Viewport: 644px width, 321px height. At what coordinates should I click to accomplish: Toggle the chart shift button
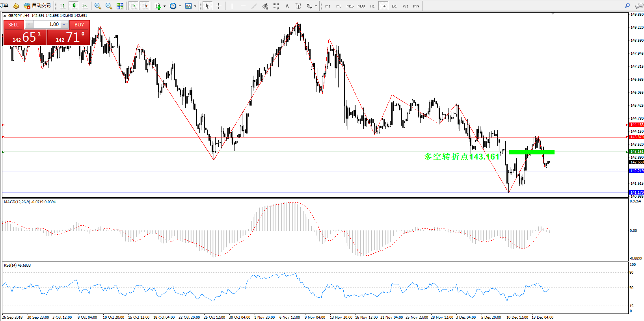click(145, 6)
